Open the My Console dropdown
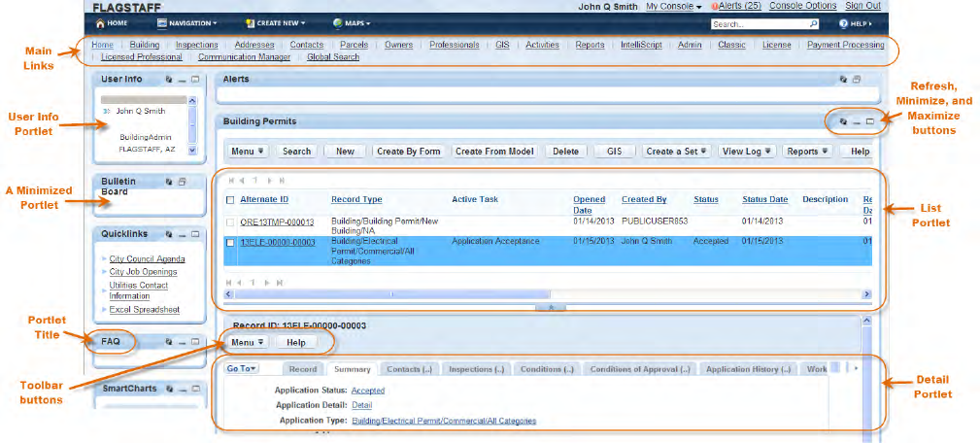Screen dimensions: 980x443 (674, 6)
